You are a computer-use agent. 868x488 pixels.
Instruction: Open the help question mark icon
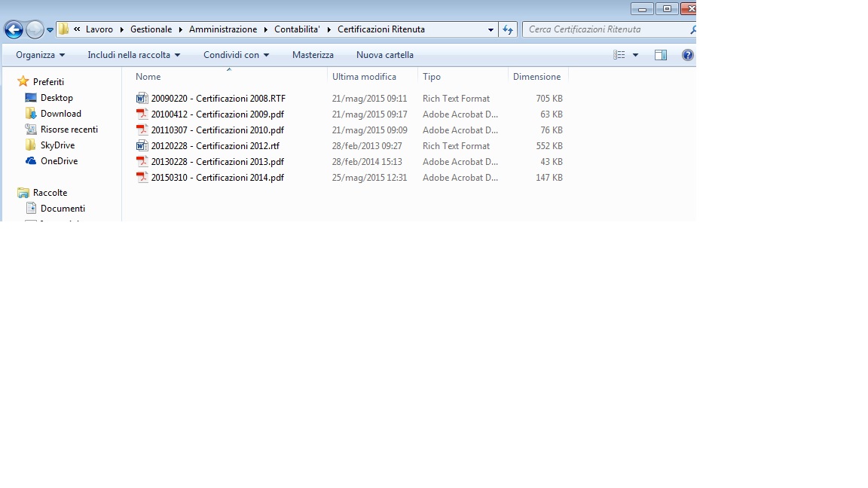pyautogui.click(x=687, y=55)
